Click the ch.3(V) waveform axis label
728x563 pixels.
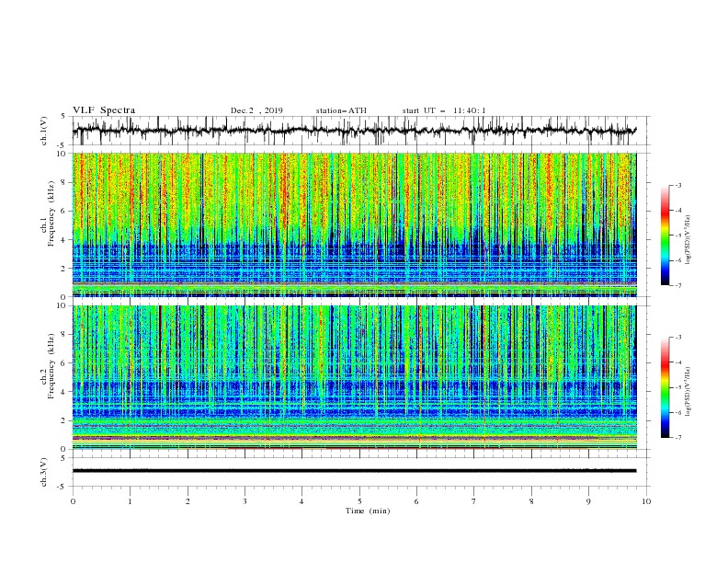pyautogui.click(x=44, y=472)
